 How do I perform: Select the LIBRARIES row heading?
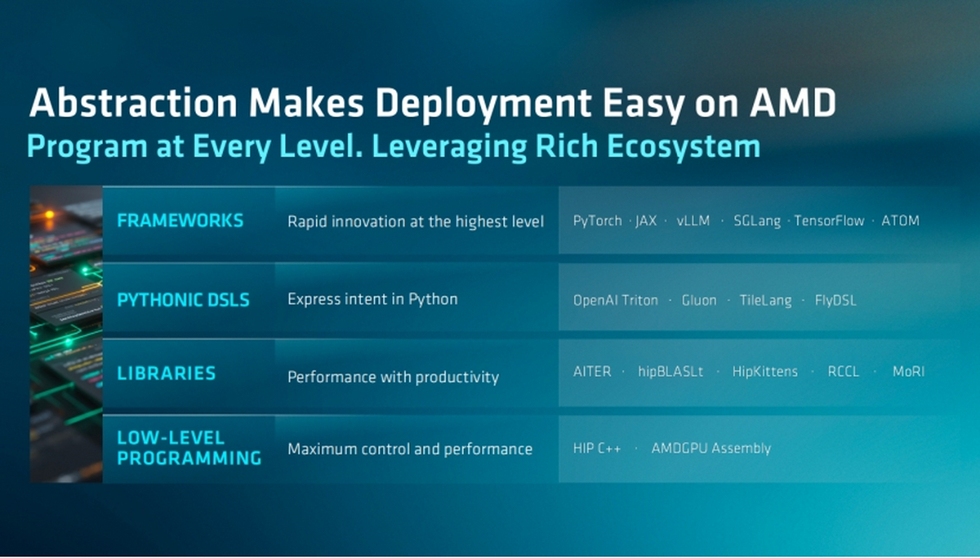click(167, 373)
